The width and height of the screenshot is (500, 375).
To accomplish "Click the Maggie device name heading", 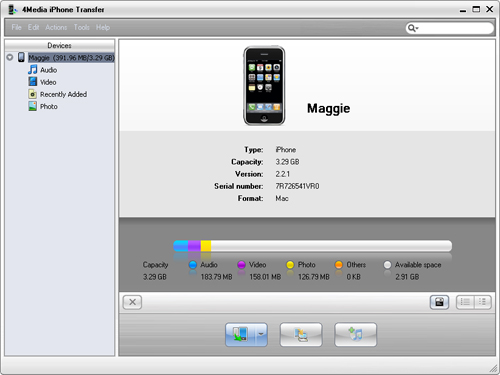I will point(328,108).
